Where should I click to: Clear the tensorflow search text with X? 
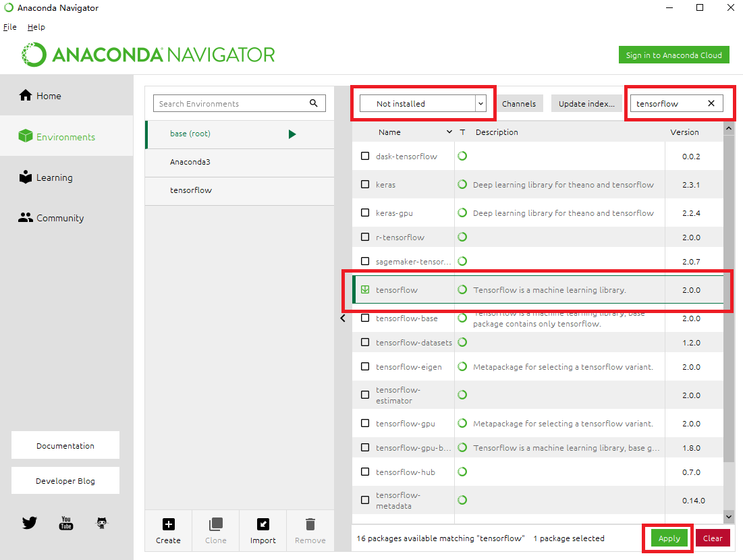click(x=711, y=103)
